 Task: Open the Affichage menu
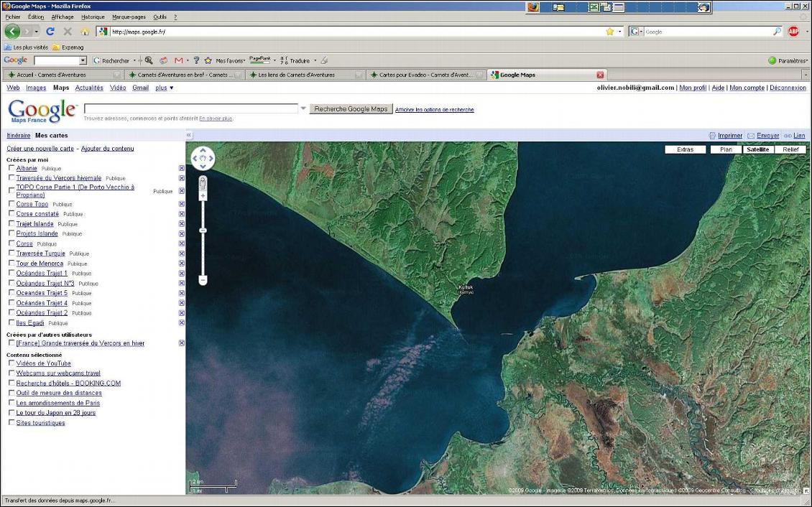63,17
